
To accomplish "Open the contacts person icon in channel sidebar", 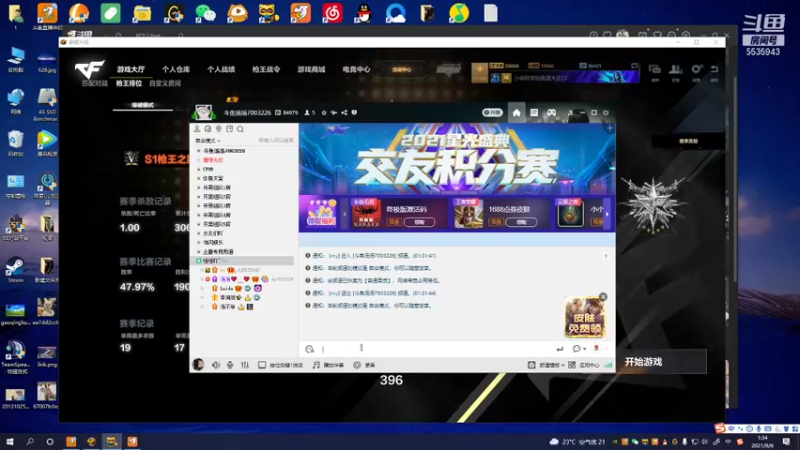I will [x=197, y=129].
